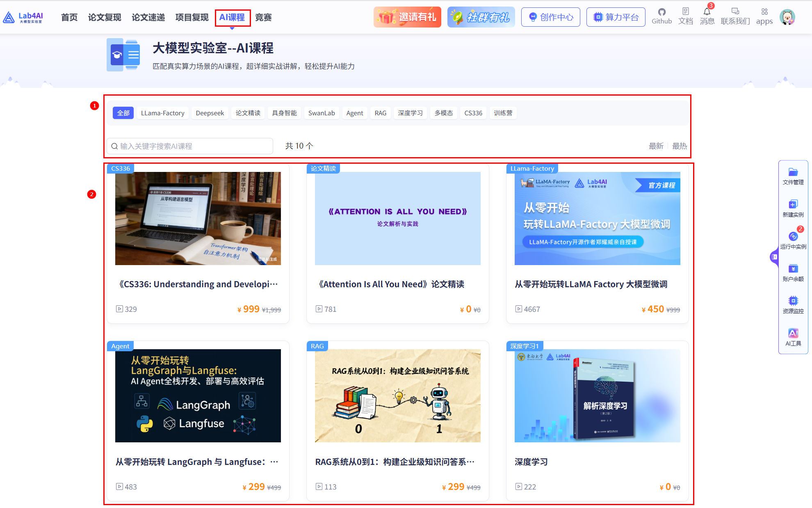Open the user avatar menu
Screen dimensions: 812x508
[787, 17]
